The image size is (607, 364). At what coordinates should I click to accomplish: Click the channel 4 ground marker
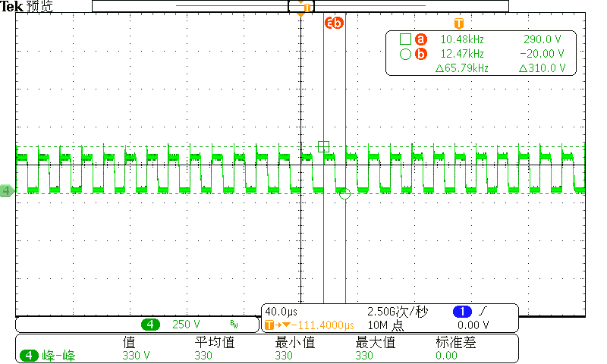[x=7, y=190]
